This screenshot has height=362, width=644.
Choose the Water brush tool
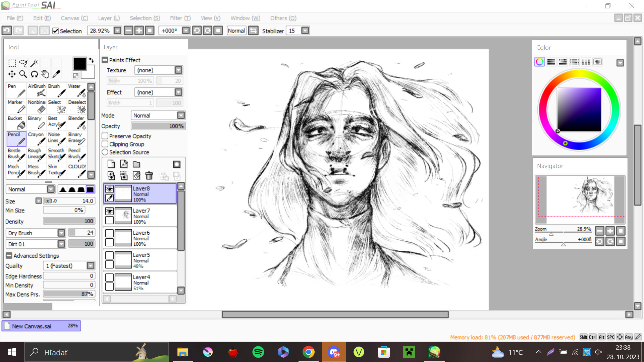(77, 90)
